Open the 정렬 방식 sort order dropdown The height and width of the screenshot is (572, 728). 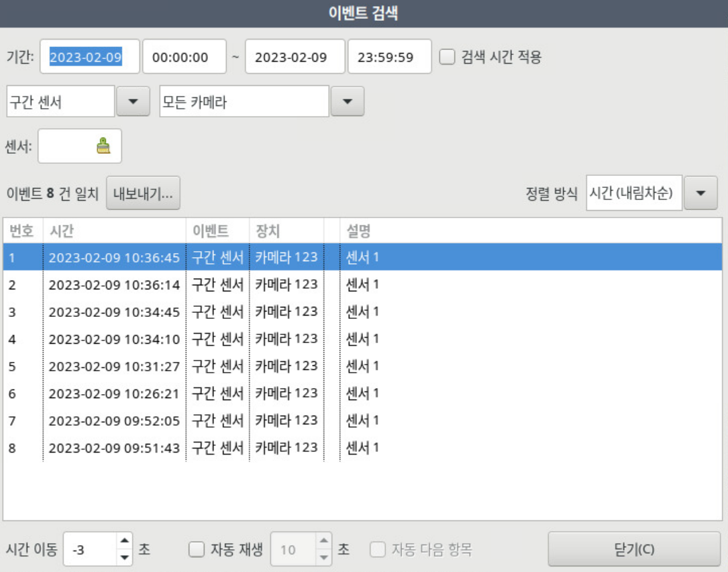tap(701, 193)
